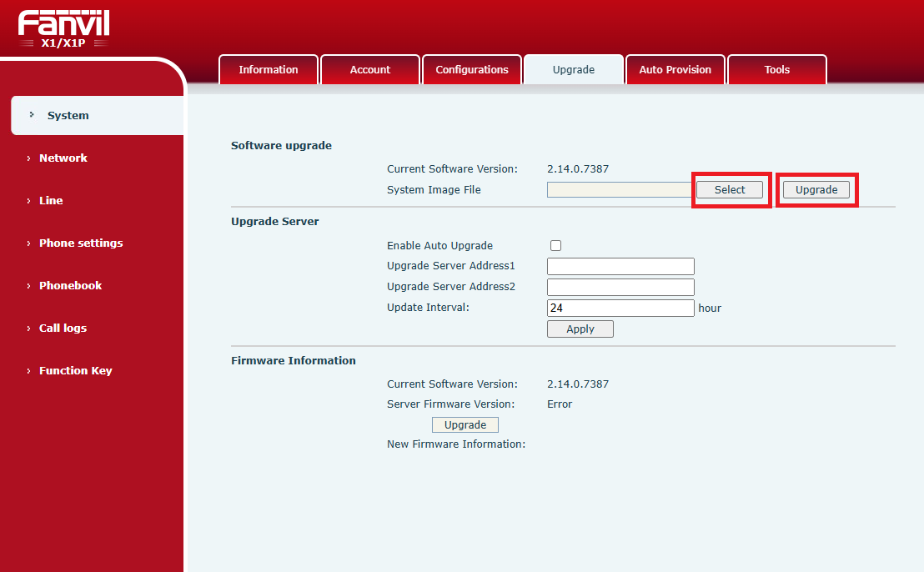Focus the Upgrade Server Address1 field
The width and height of the screenshot is (924, 572).
click(x=620, y=267)
